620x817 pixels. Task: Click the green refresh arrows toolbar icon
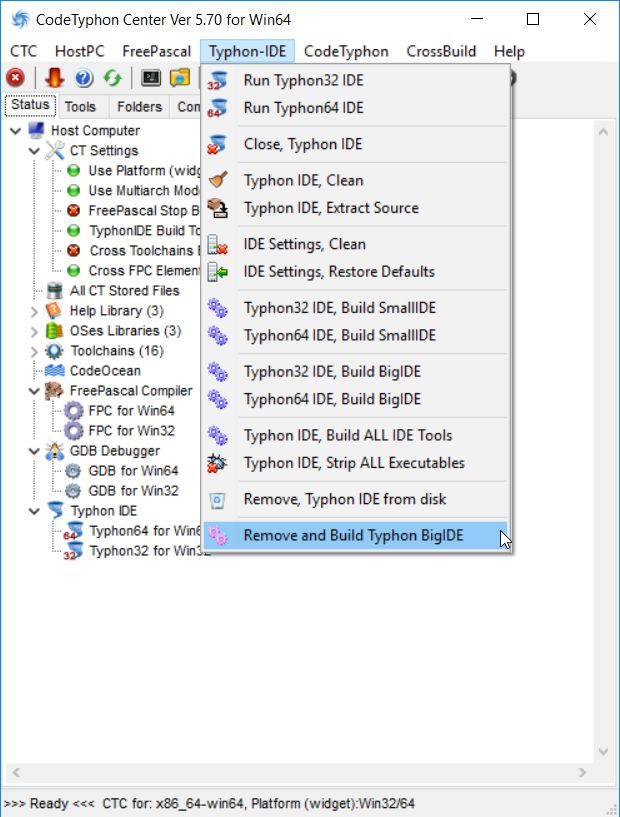tap(112, 78)
